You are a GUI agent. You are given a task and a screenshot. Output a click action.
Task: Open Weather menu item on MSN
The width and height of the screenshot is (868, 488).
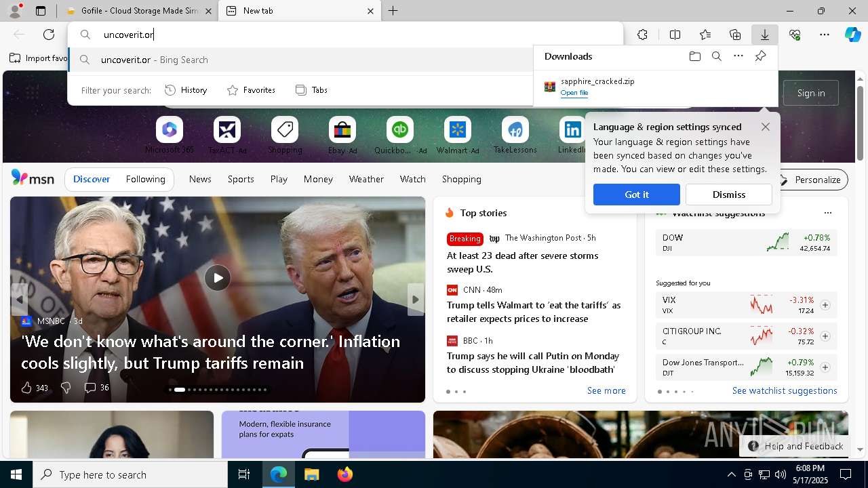(x=366, y=180)
